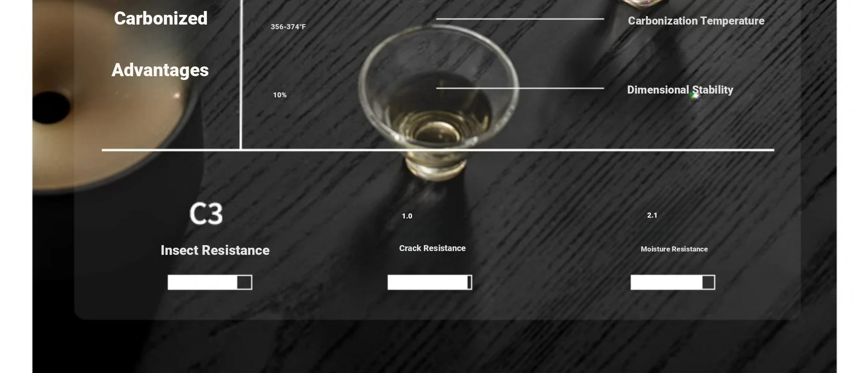Screen dimensions: 868x373
Task: Select the Insect Resistance heading
Action: pyautogui.click(x=215, y=250)
